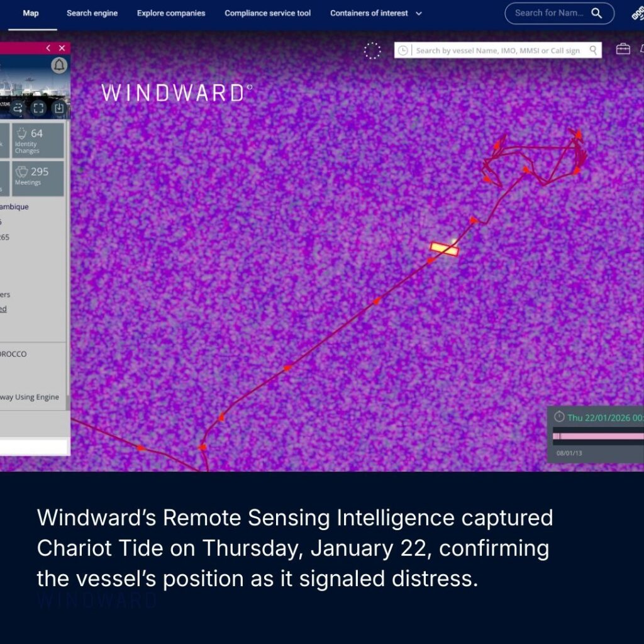Click the magnifier in the top search pill
The image size is (644, 644).
[596, 13]
